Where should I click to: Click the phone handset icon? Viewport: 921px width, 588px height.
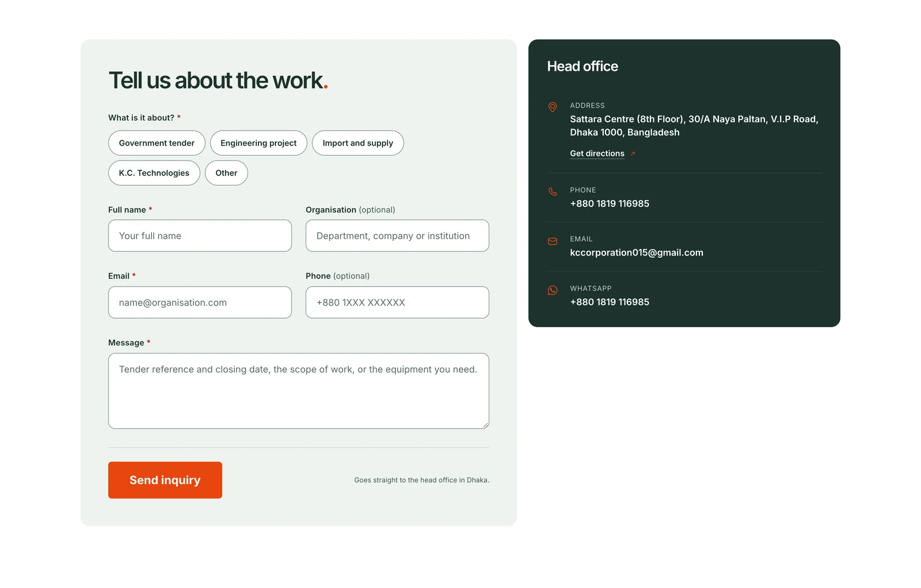[552, 192]
